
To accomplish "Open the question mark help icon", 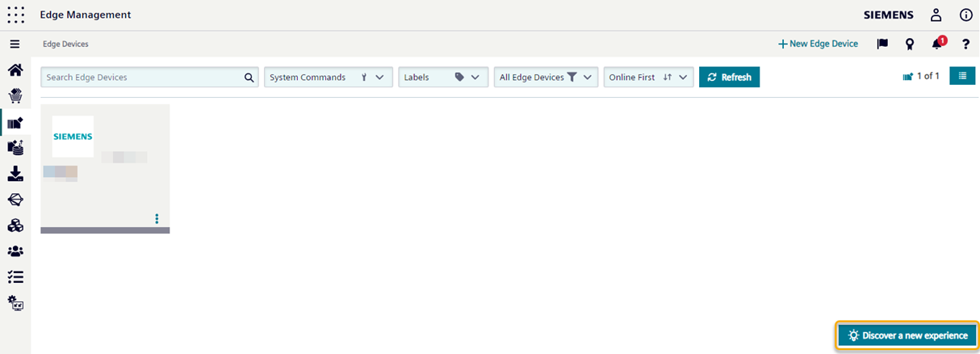I will (x=965, y=44).
